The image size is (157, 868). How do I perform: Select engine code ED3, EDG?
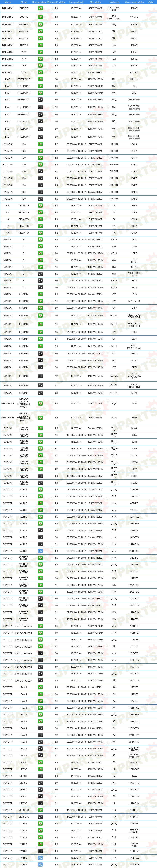point(134,79)
